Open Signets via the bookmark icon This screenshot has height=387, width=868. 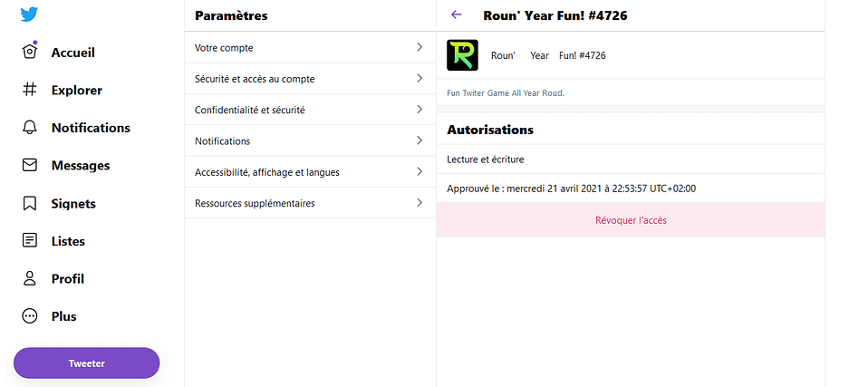(30, 203)
